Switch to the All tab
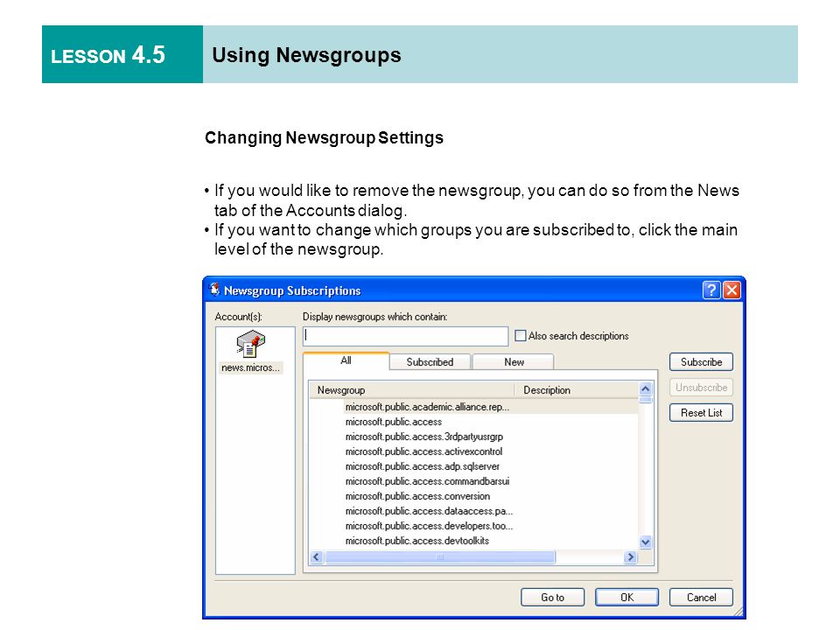Screen dimensions: 840x630 346,360
